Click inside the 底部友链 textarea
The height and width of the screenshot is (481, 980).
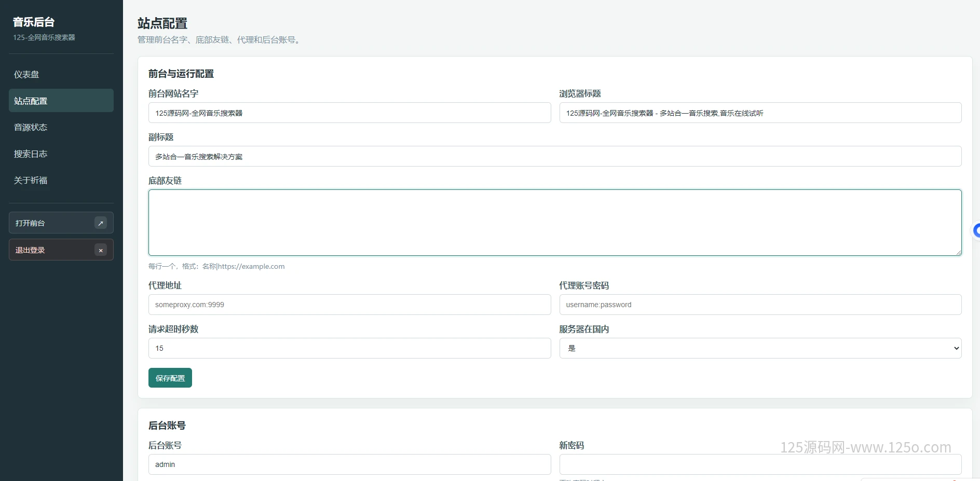[555, 223]
